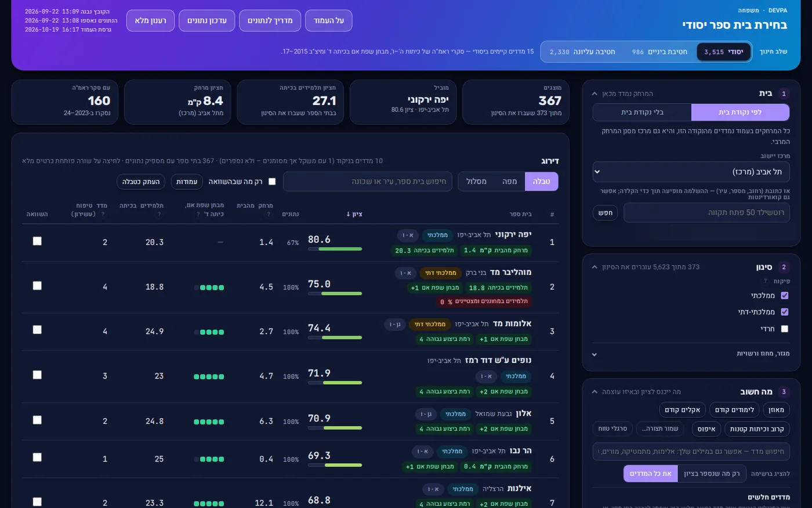Focus the school, city or neighborhood search field

point(368,182)
